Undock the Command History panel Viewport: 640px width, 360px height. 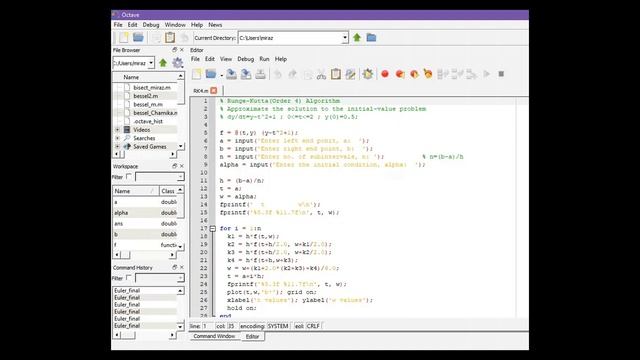(x=174, y=267)
